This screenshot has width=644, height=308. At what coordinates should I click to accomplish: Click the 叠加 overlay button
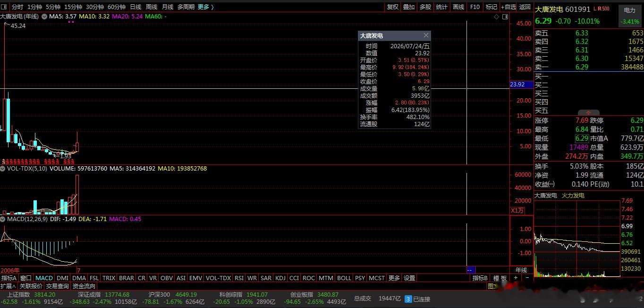pos(409,7)
